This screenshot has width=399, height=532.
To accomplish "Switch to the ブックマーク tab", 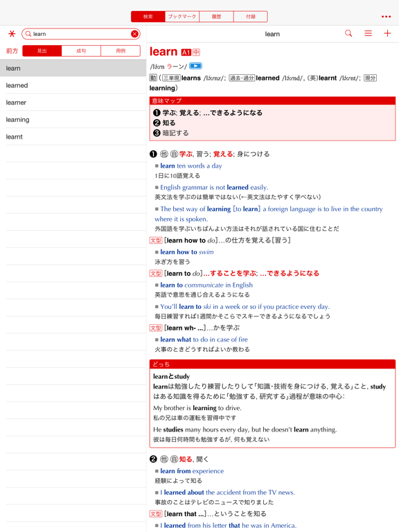I will point(182,17).
